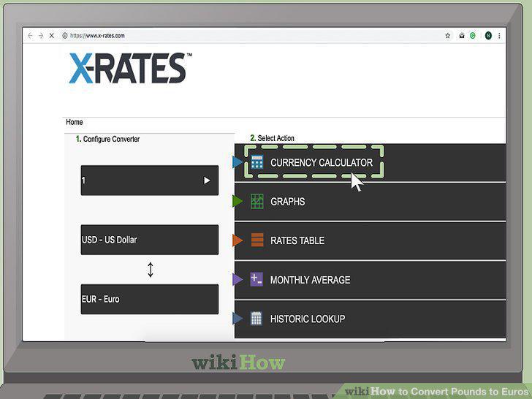
Task: Open the EUR - Euro dropdown
Action: 150,299
